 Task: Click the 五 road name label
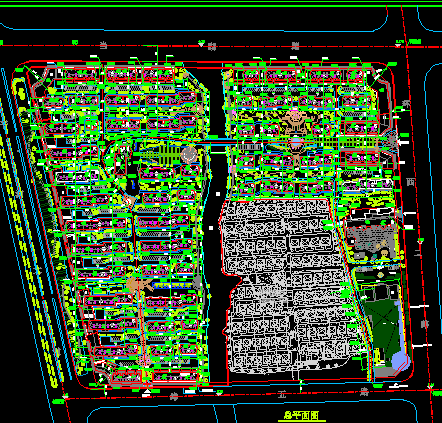pyautogui.click(x=282, y=395)
